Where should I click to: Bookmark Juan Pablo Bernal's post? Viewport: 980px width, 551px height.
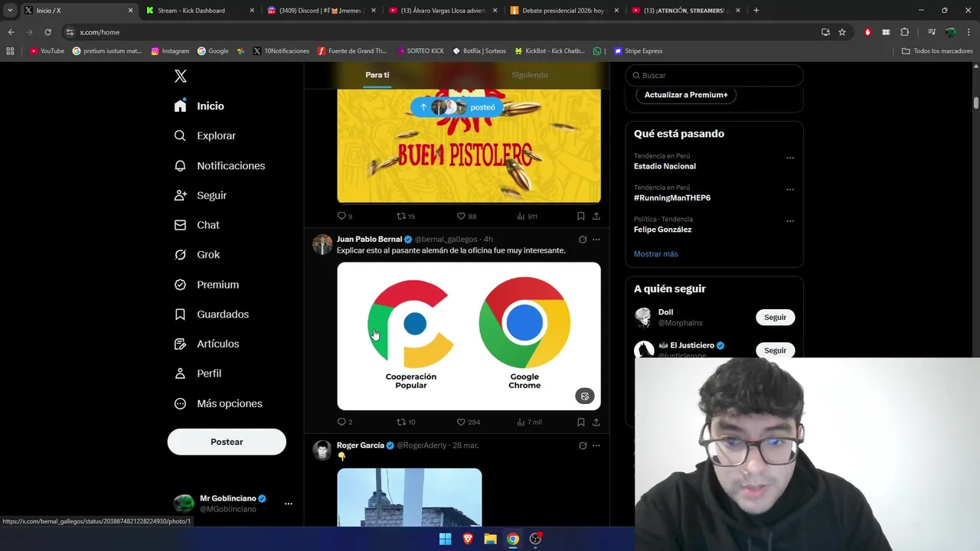pyautogui.click(x=581, y=422)
